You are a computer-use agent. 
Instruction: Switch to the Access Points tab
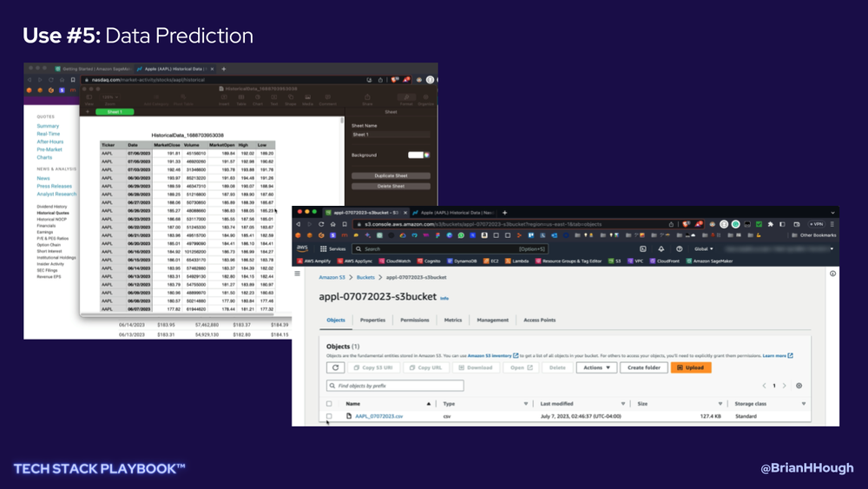[540, 320]
